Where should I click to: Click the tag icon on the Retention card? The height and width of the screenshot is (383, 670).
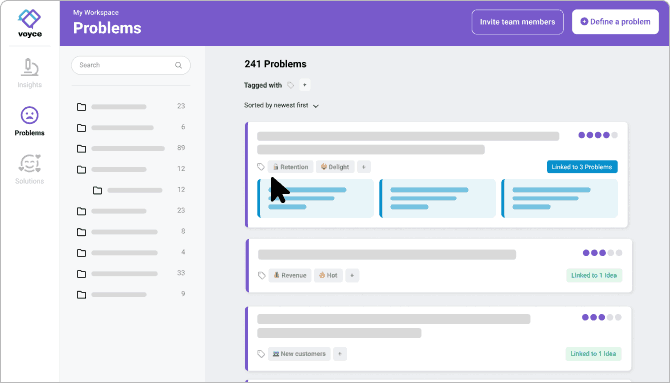(261, 167)
